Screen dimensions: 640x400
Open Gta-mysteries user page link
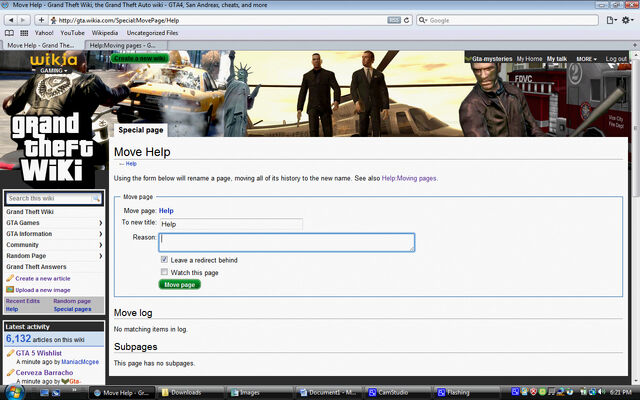click(492, 59)
